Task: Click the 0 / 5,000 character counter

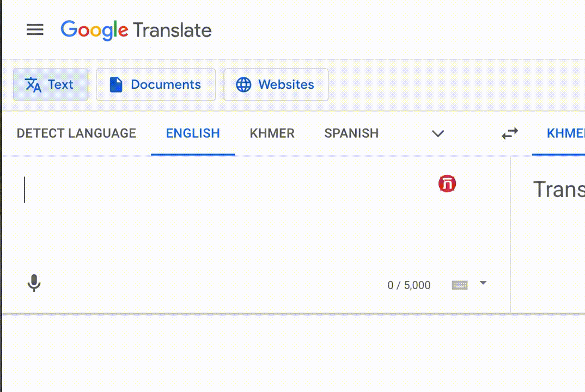Action: [409, 285]
